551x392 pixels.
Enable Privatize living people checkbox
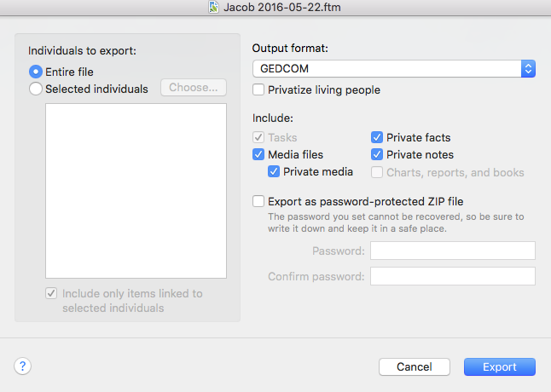pyautogui.click(x=258, y=89)
